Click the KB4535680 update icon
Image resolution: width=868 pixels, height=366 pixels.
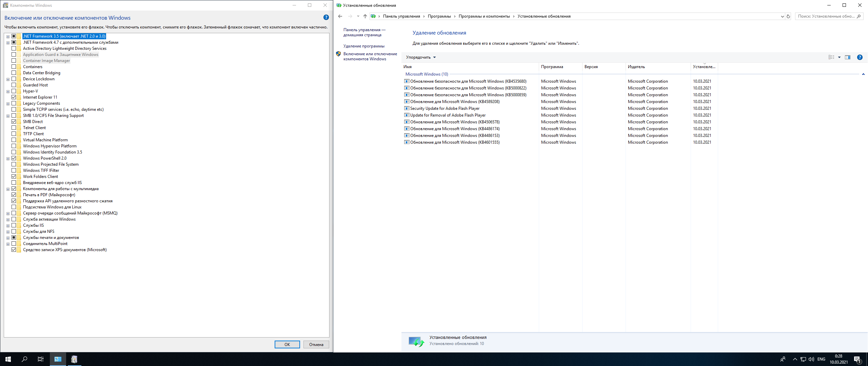tap(407, 81)
